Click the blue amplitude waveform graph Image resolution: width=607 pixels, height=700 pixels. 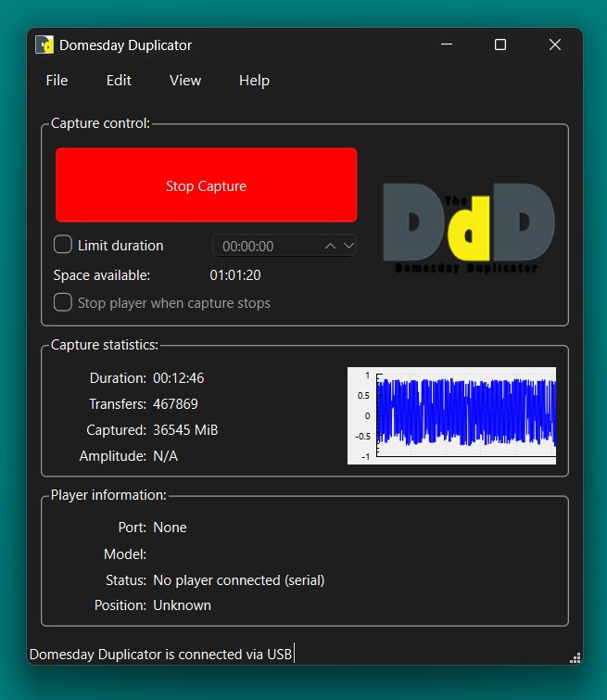451,414
